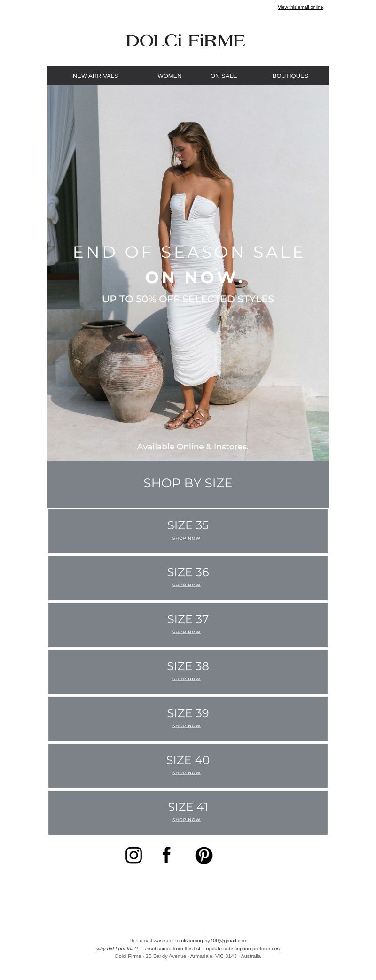Click Shop Now under Size 36

point(187,585)
